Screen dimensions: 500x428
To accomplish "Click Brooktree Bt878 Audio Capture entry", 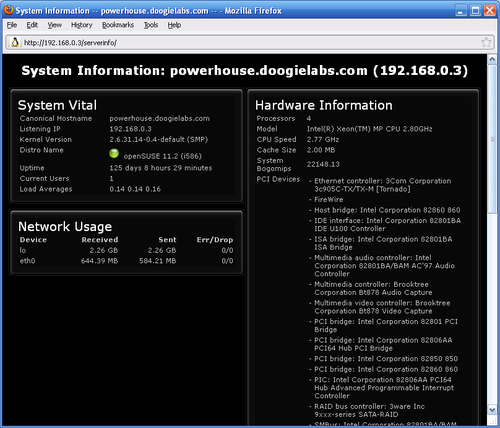I will [x=373, y=289].
